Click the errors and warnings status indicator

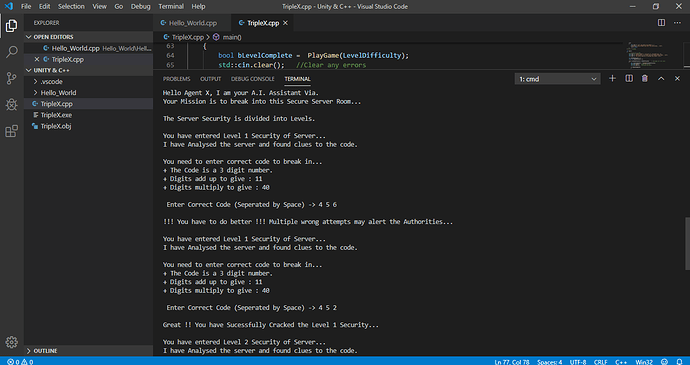click(x=20, y=362)
